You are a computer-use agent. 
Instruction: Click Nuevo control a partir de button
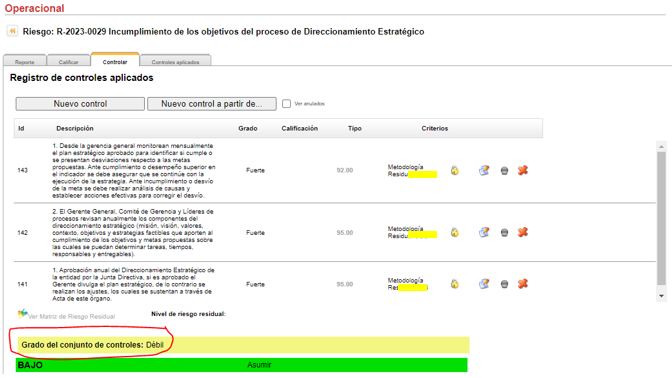(212, 104)
